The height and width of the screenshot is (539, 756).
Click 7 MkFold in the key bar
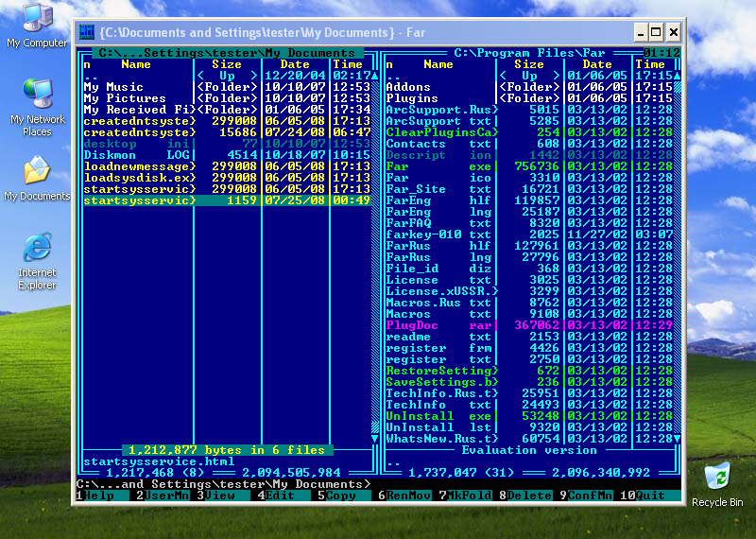click(x=465, y=496)
